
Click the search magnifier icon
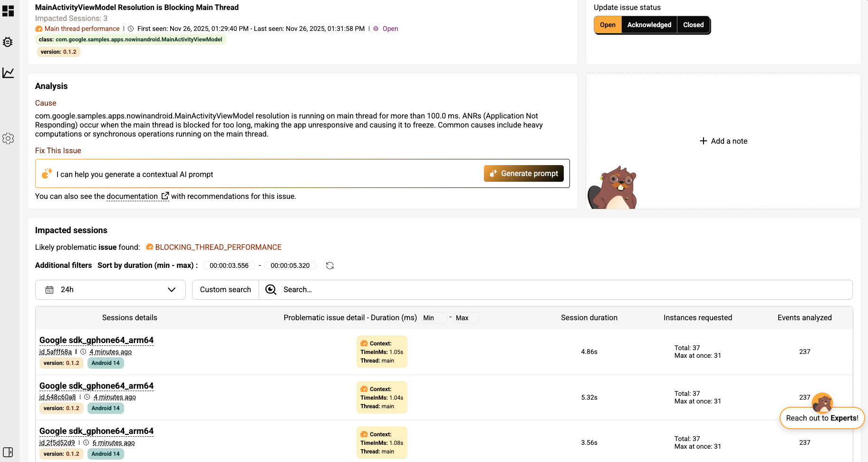(271, 290)
